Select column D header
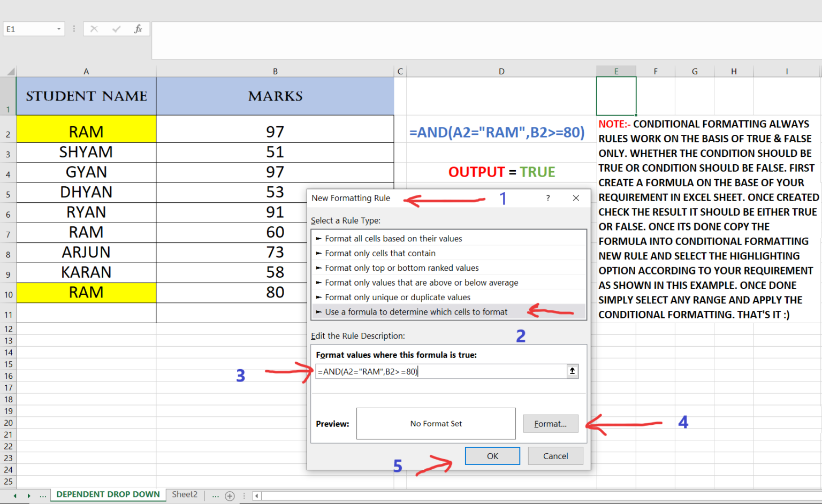 click(x=501, y=71)
